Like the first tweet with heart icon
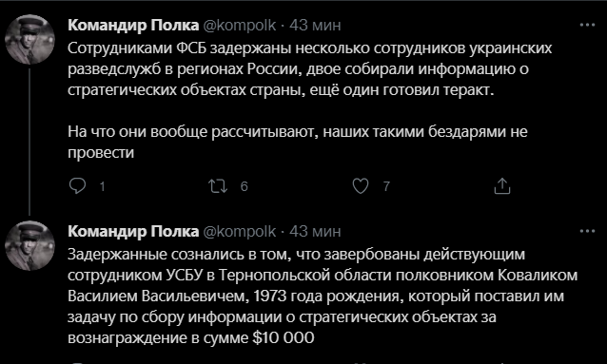 tap(361, 186)
